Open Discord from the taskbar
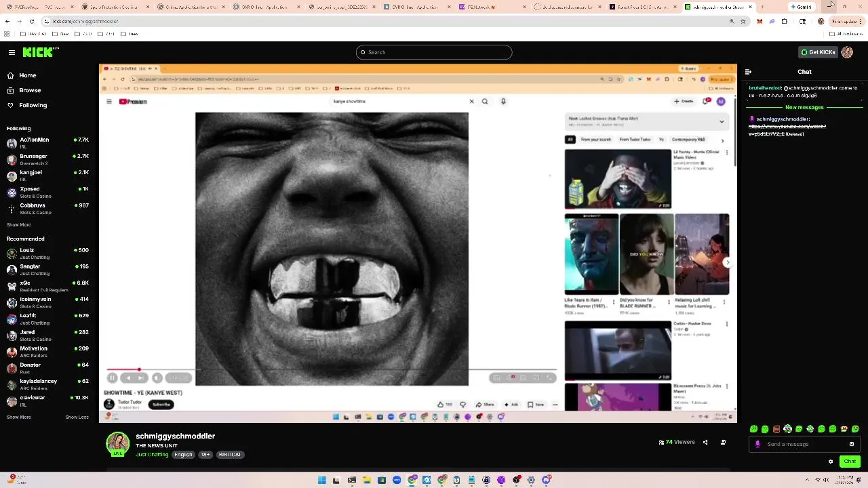 click(x=546, y=480)
